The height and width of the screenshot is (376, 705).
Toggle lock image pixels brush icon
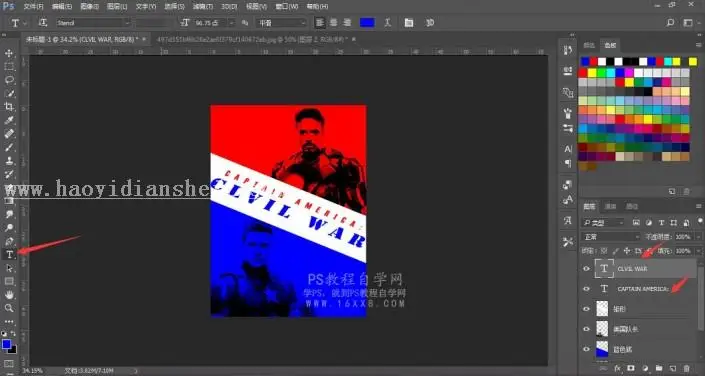[616, 251]
